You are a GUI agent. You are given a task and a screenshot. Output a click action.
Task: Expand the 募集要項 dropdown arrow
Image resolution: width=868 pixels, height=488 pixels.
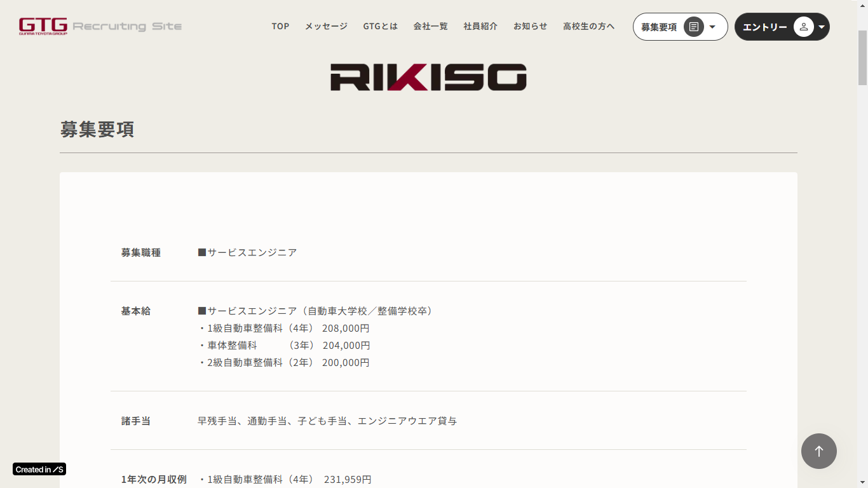(x=712, y=27)
